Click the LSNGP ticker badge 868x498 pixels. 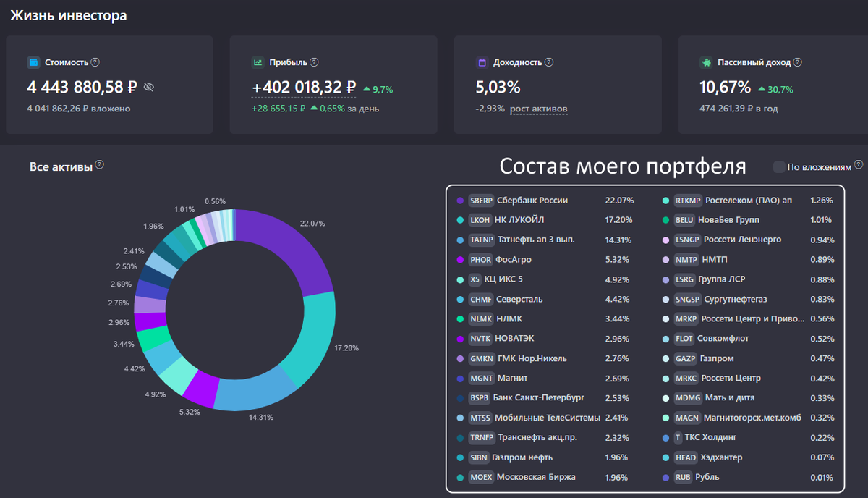(x=687, y=240)
